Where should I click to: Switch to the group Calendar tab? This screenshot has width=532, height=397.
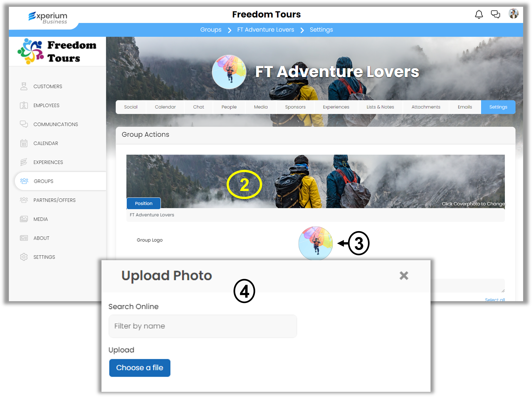[165, 107]
